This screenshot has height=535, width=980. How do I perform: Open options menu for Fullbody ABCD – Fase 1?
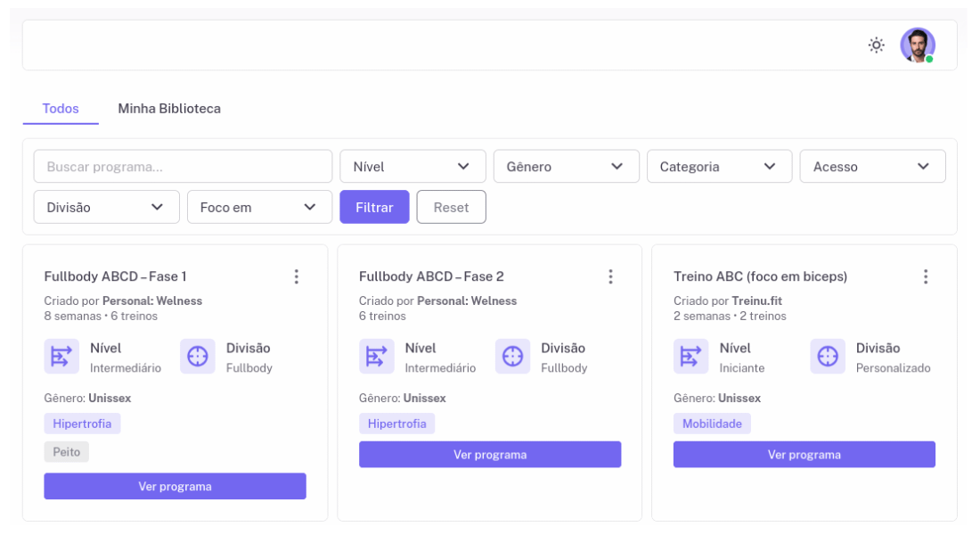pos(297,276)
